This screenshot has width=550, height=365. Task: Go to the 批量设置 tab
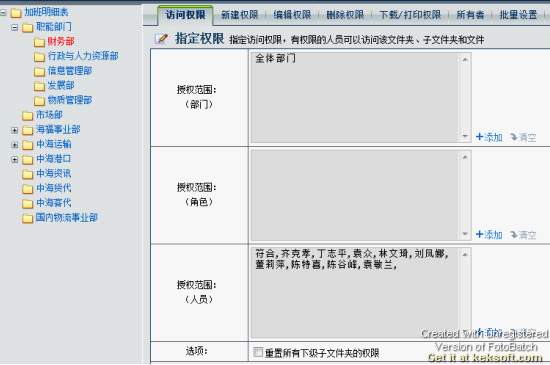pyautogui.click(x=518, y=15)
